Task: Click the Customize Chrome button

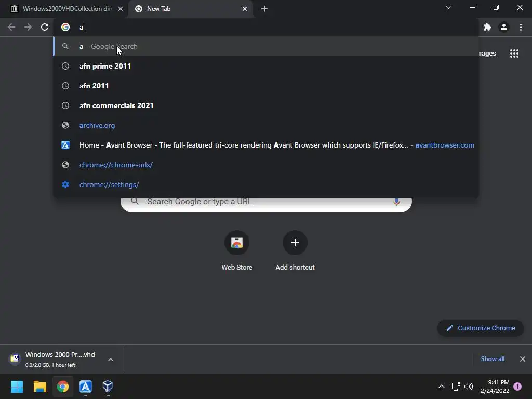Action: (x=481, y=328)
